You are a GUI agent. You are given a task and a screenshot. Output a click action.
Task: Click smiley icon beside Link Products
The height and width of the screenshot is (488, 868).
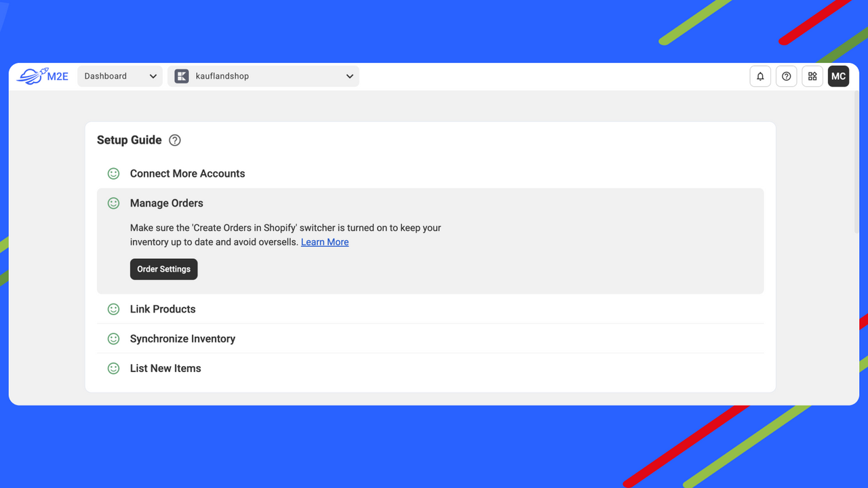coord(114,309)
